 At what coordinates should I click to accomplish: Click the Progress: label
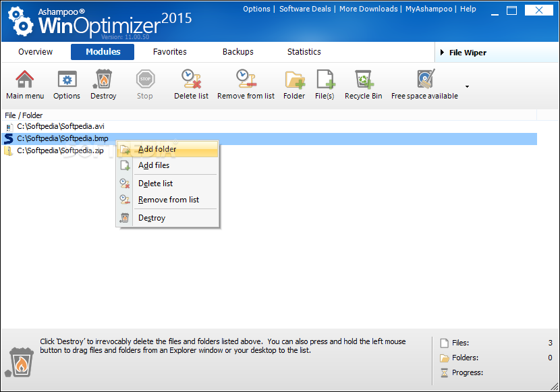click(x=468, y=372)
